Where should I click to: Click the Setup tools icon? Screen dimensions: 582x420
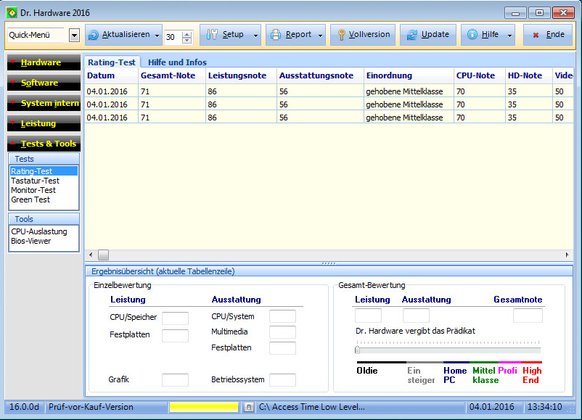coord(212,35)
